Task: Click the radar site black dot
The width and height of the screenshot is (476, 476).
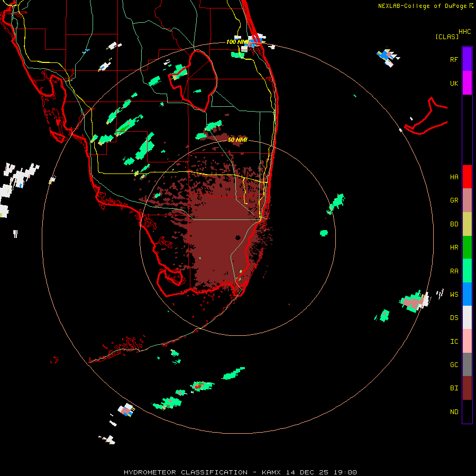Action: (x=237, y=237)
